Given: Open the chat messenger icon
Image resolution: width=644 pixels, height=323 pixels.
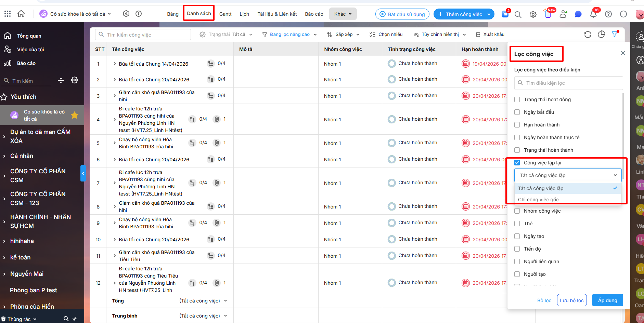Looking at the screenshot, I should click(578, 14).
